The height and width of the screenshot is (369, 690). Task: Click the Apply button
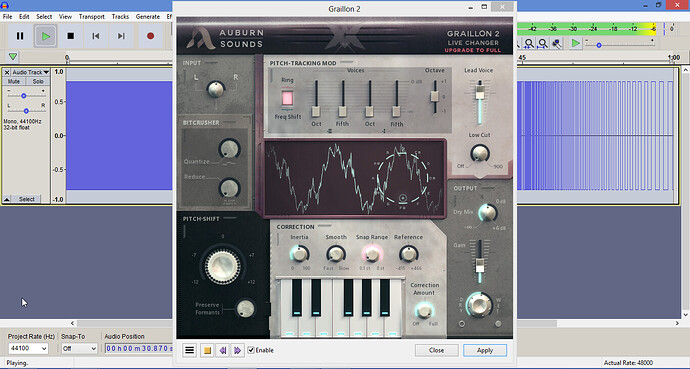coord(484,350)
